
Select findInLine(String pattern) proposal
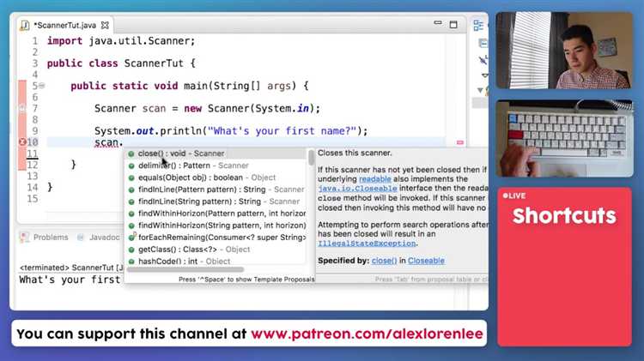pyautogui.click(x=216, y=202)
